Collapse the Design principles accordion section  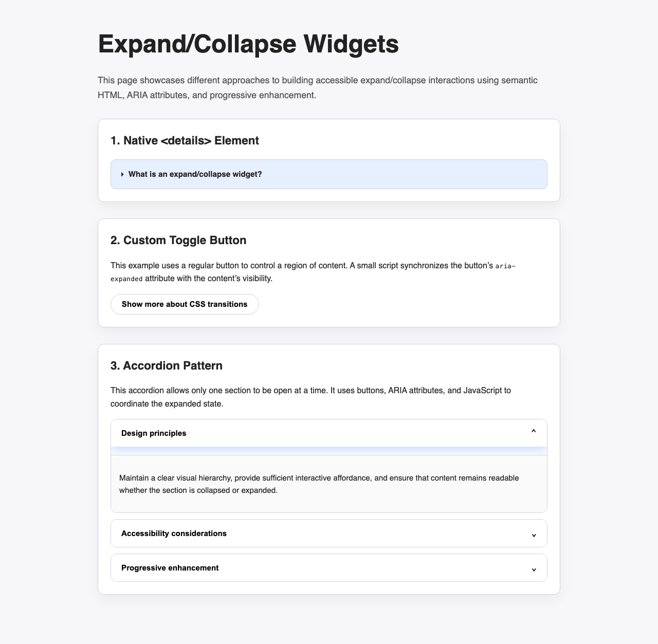click(154, 433)
